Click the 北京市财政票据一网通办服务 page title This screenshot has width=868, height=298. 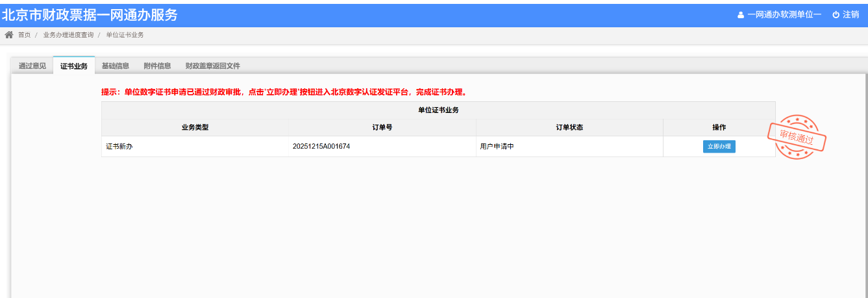[x=90, y=15]
